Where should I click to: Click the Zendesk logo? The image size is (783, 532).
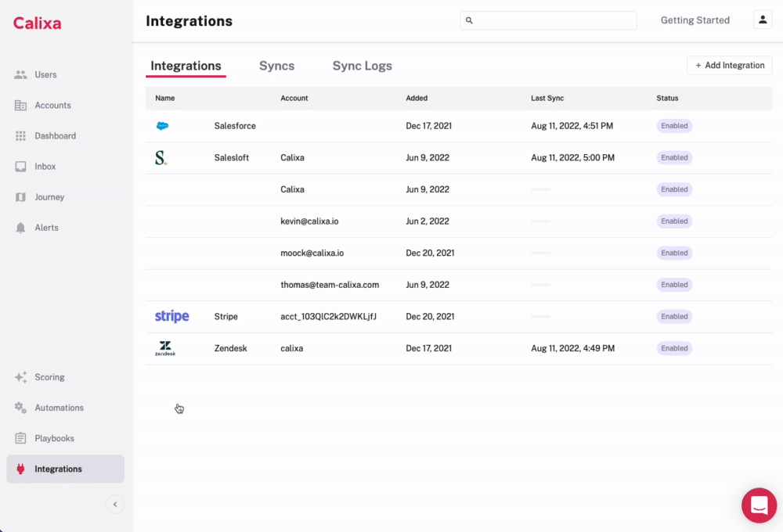tap(165, 348)
